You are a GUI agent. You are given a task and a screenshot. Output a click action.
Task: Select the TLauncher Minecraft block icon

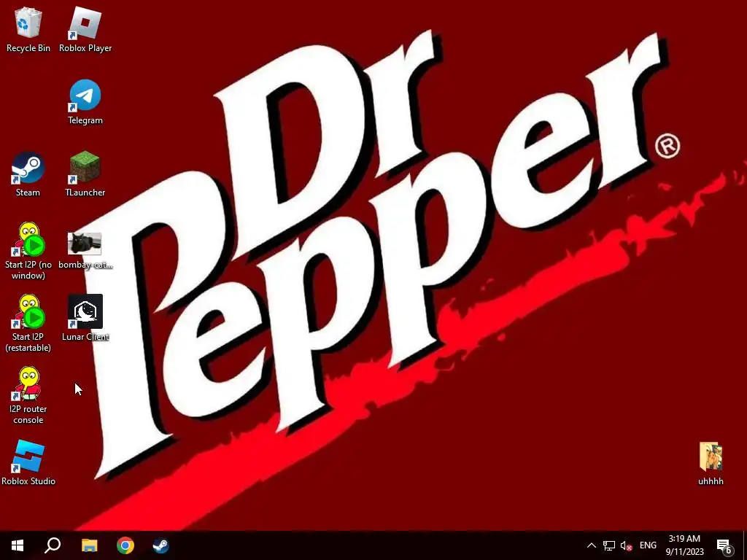pyautogui.click(x=85, y=168)
